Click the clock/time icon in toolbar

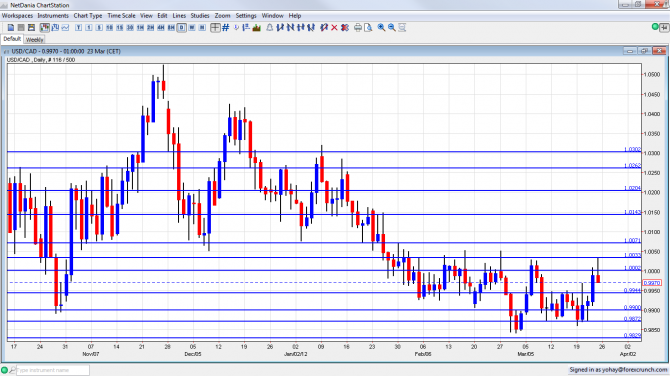click(236, 28)
